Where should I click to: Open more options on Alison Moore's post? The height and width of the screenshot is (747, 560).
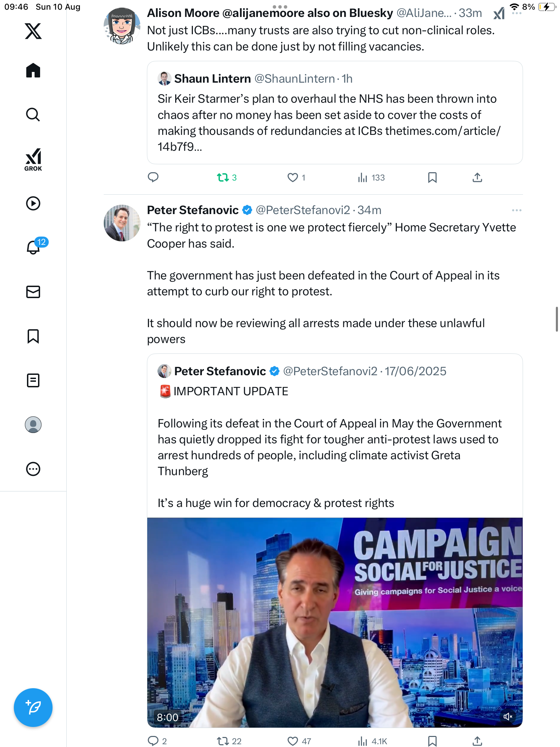[x=516, y=13]
